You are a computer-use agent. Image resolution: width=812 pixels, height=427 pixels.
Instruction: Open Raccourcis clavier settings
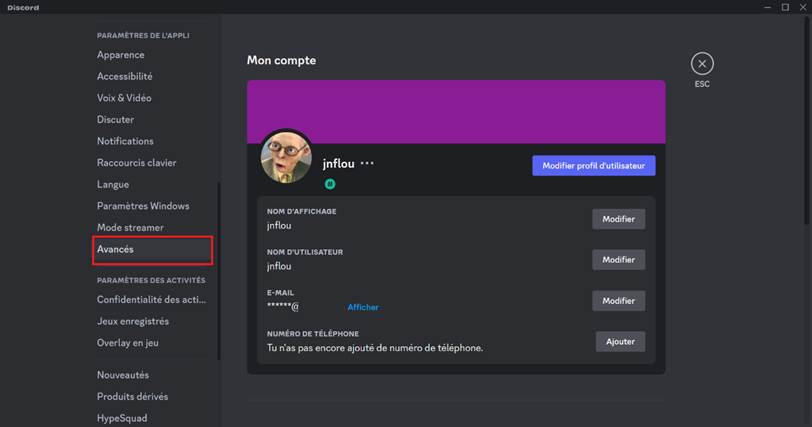(136, 163)
